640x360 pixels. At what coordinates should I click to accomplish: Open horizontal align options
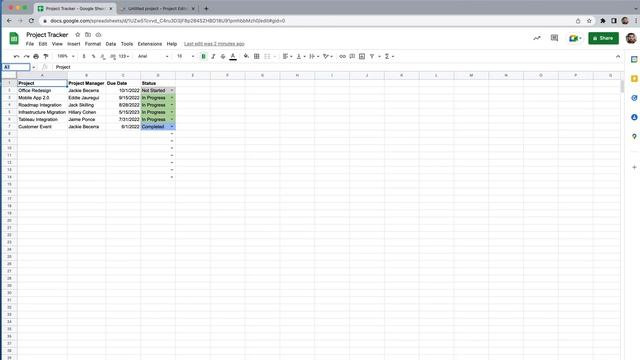click(x=287, y=56)
